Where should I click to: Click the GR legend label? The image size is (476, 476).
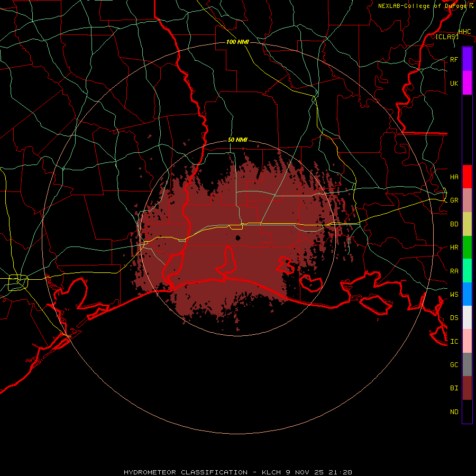[454, 200]
